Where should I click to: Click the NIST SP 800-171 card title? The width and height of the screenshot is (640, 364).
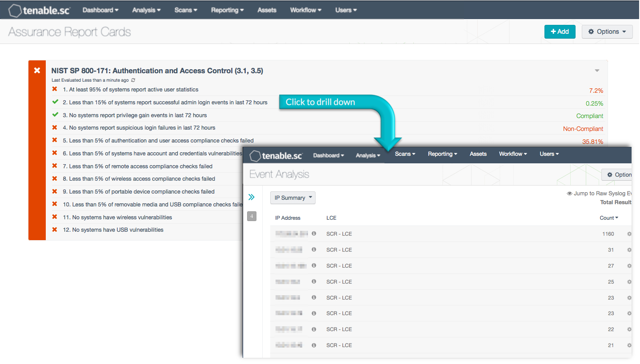tap(157, 71)
